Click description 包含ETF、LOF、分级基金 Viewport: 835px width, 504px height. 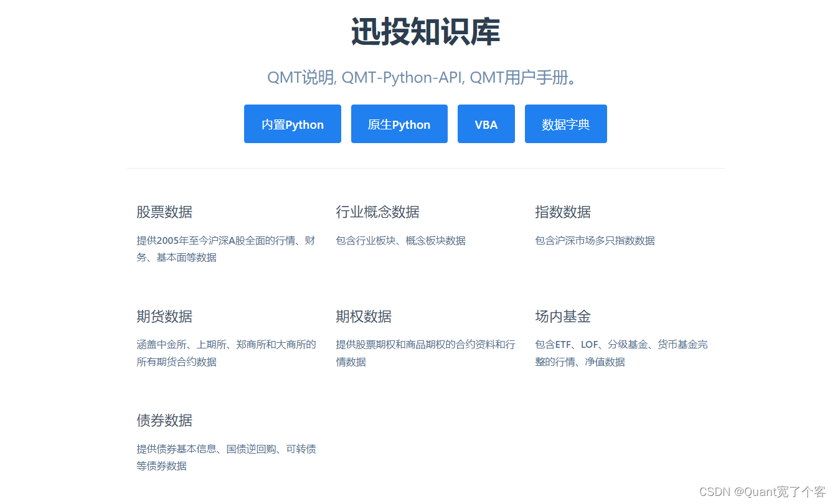point(621,353)
